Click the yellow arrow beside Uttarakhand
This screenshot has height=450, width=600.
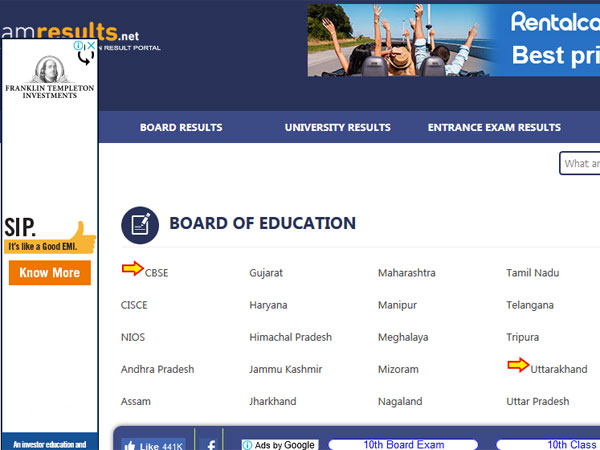point(517,365)
